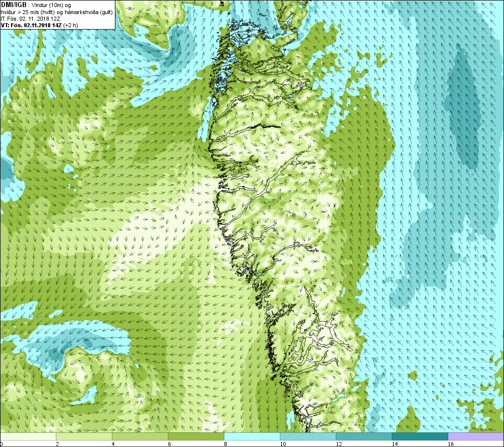This screenshot has width=504, height=447.
Task: Pick the turquoise 10–12 m/s scale swatch
Action: (x=307, y=436)
